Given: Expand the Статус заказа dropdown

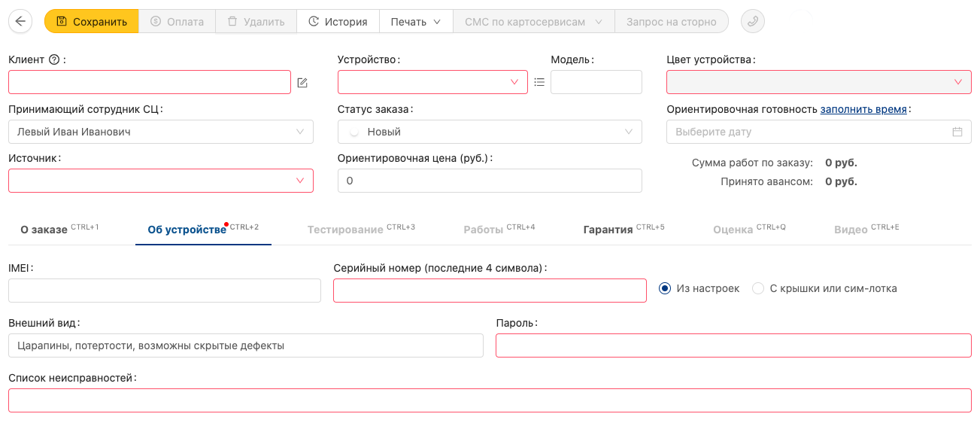Looking at the screenshot, I should coord(490,132).
